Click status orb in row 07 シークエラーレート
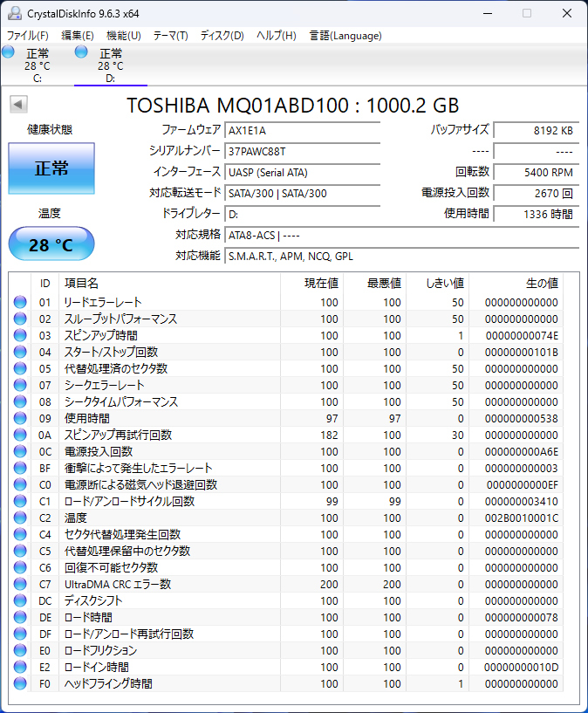The width and height of the screenshot is (588, 713). [20, 385]
